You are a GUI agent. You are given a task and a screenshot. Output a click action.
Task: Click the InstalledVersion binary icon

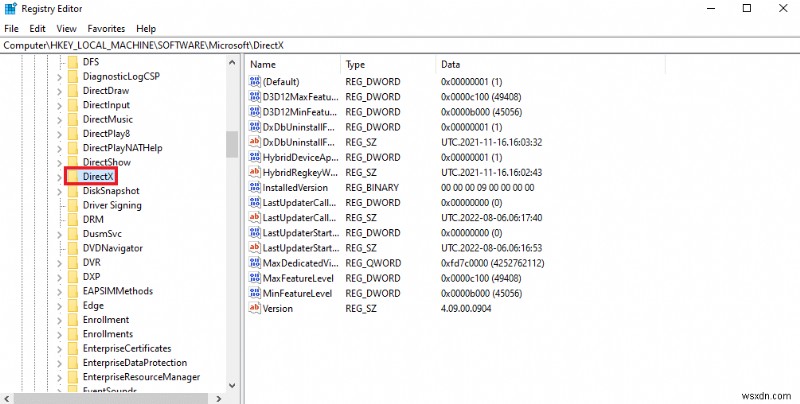point(254,187)
